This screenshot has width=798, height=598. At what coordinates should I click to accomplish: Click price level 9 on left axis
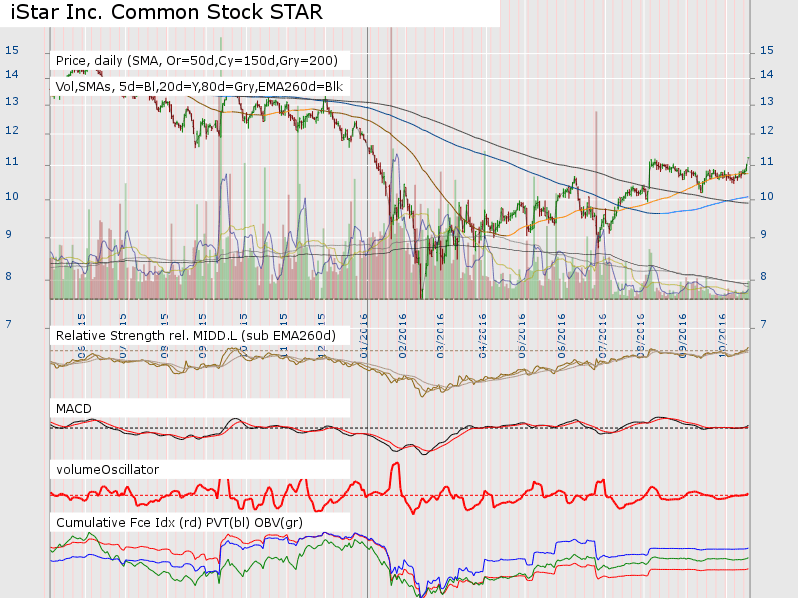(8, 235)
